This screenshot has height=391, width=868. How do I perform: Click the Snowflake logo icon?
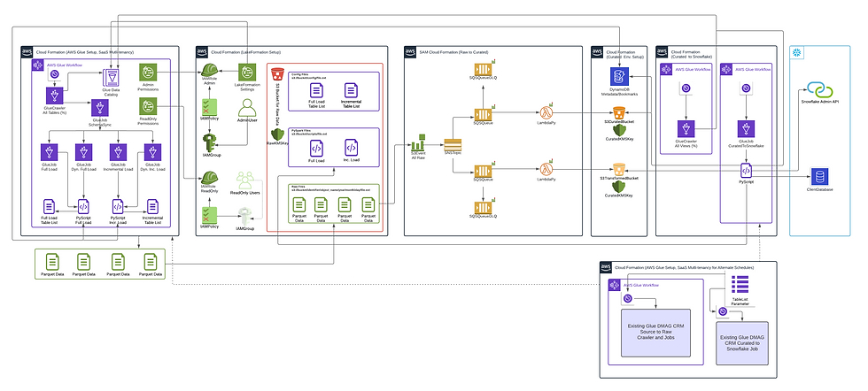coord(798,53)
